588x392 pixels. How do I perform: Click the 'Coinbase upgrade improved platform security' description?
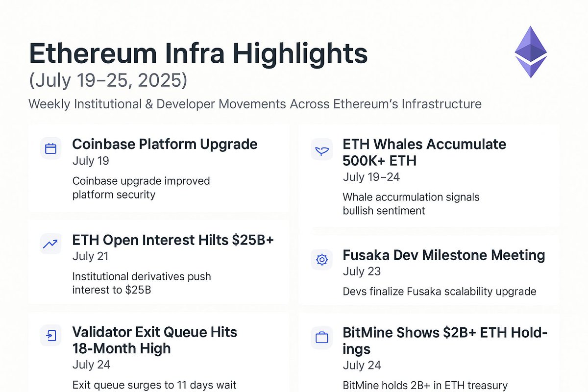tap(141, 188)
